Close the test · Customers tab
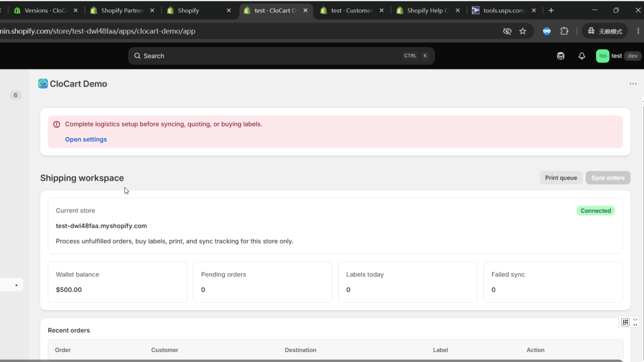644x362 pixels. (382, 10)
